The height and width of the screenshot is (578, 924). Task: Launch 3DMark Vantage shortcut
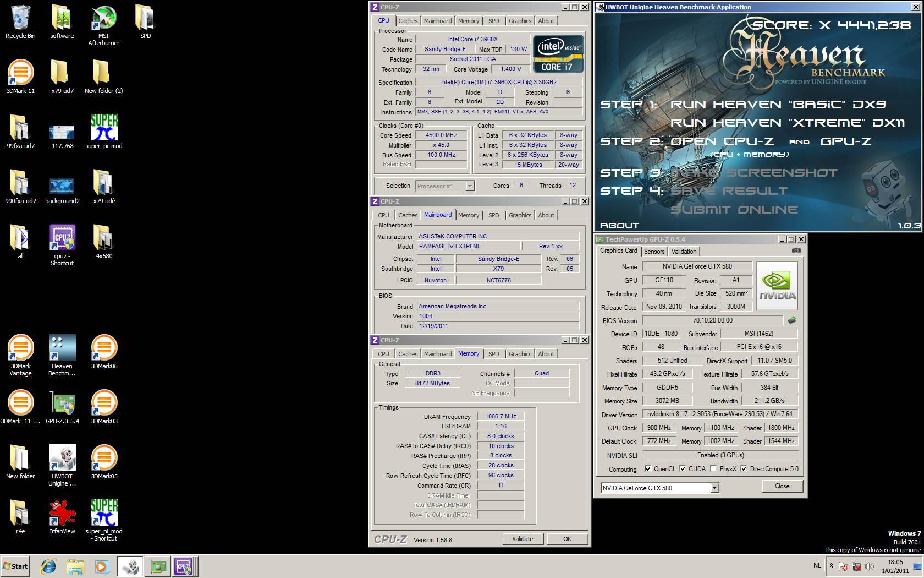pos(20,356)
